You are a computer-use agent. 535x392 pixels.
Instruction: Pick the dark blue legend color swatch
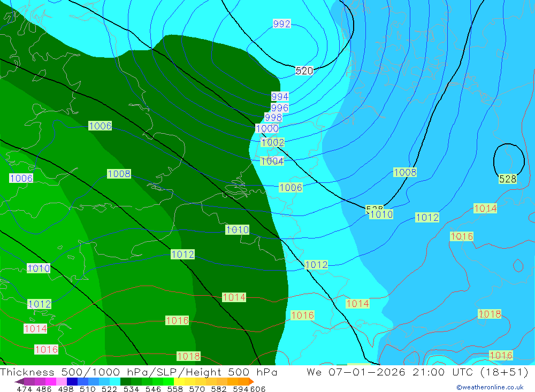click(x=72, y=381)
